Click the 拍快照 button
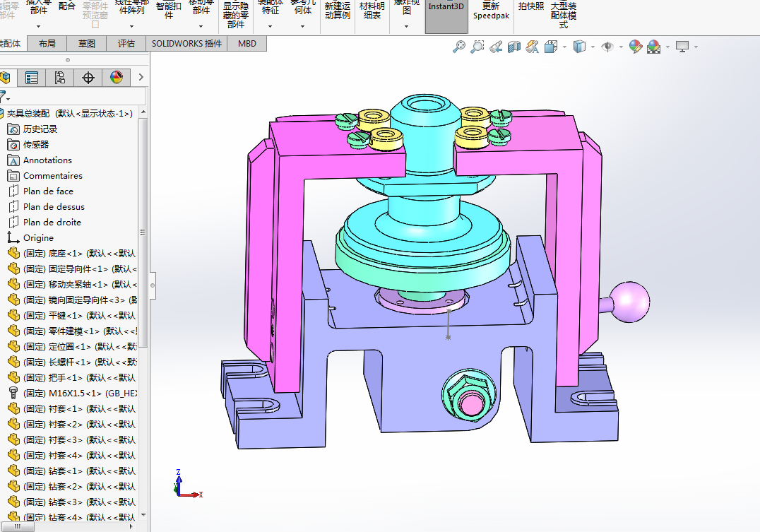760x532 pixels. 530,6
